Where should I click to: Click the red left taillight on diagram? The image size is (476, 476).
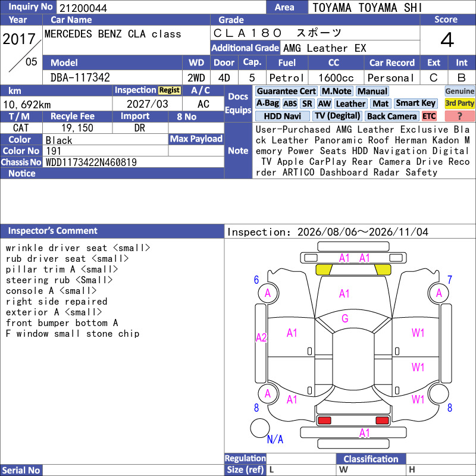[324, 421]
